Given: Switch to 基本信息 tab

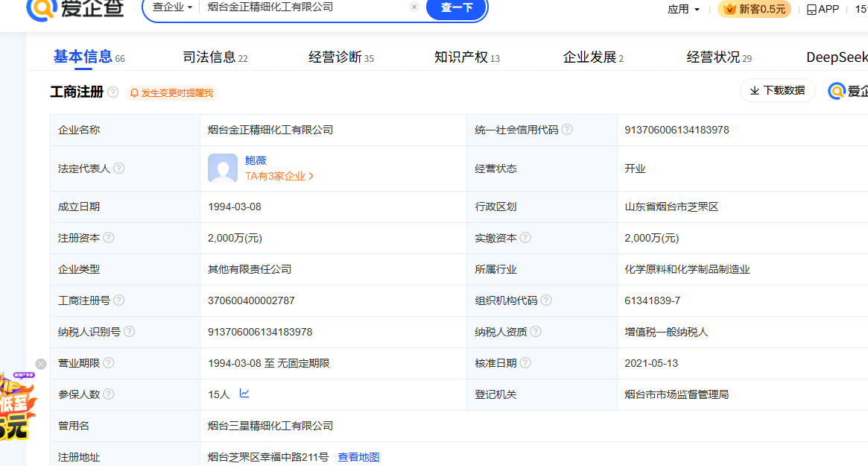Looking at the screenshot, I should (89, 57).
